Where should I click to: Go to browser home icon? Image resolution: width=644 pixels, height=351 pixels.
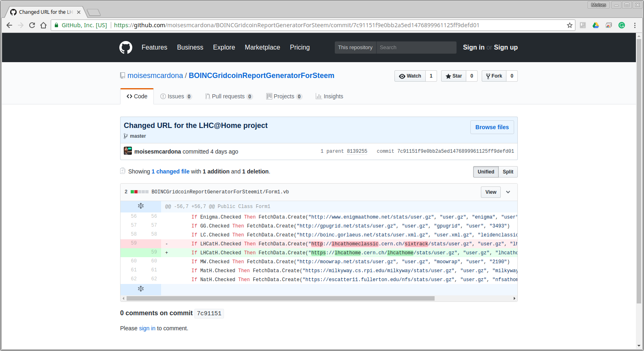43,25
